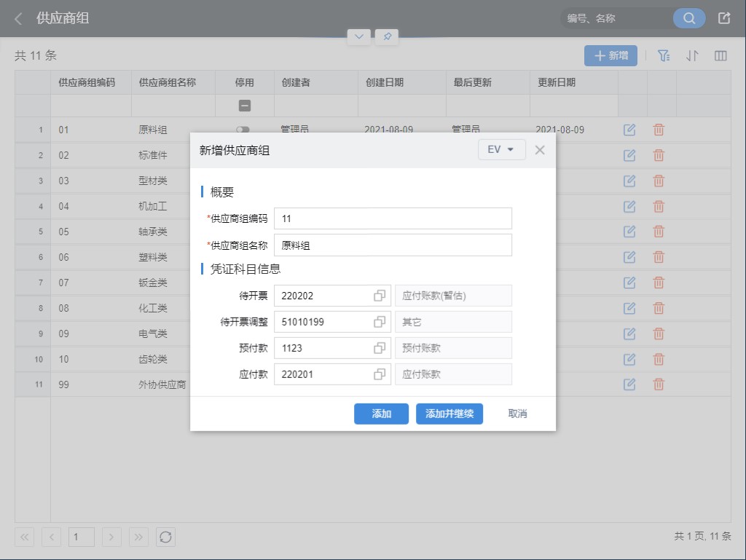The image size is (746, 560).
Task: Open the filter icon next to 新增
Action: point(663,55)
